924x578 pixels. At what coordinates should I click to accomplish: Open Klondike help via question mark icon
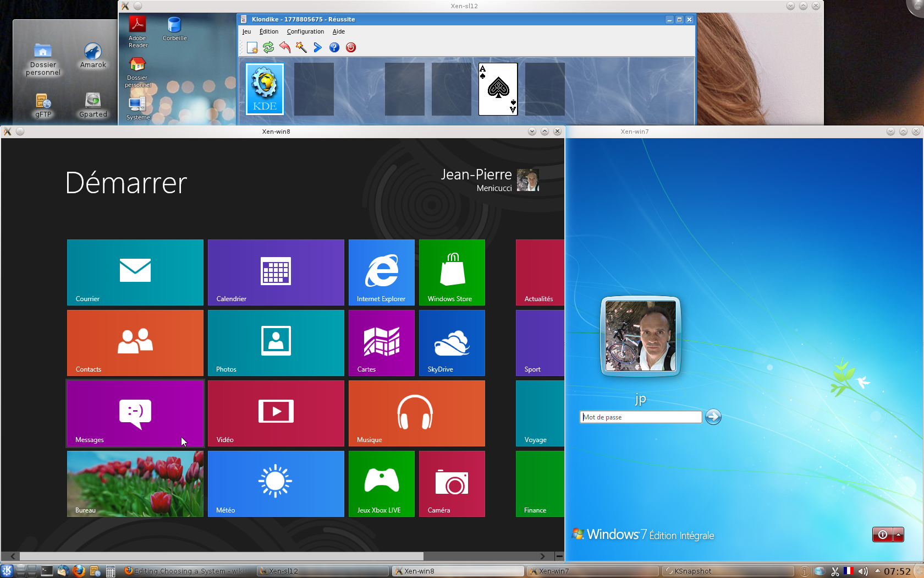(334, 48)
